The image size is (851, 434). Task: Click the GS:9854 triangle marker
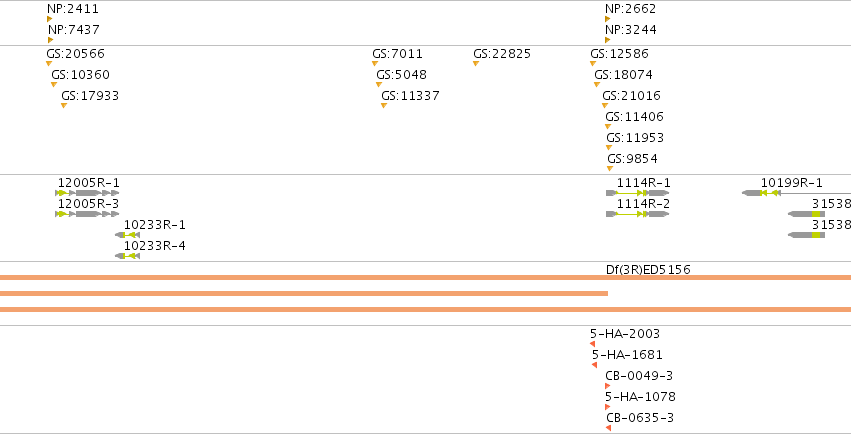click(609, 169)
